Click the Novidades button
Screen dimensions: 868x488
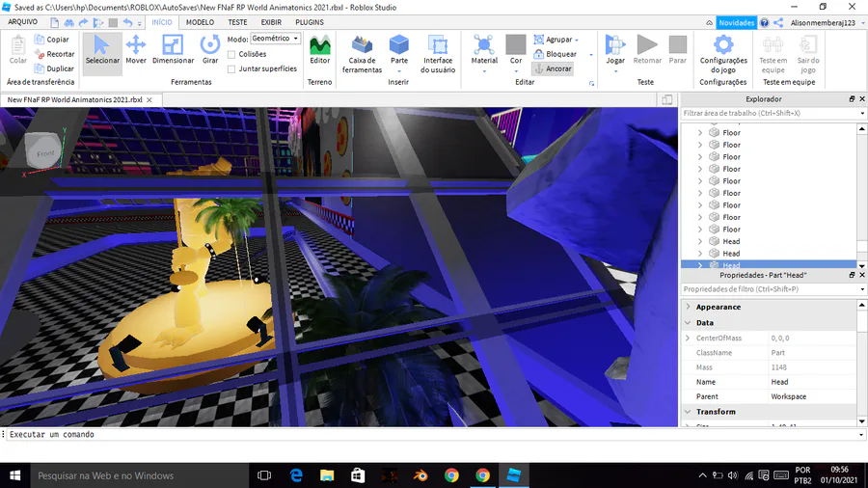736,23
